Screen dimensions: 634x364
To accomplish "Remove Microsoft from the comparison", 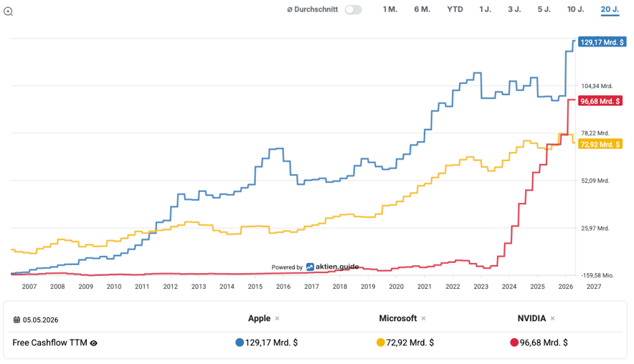I will (x=423, y=318).
